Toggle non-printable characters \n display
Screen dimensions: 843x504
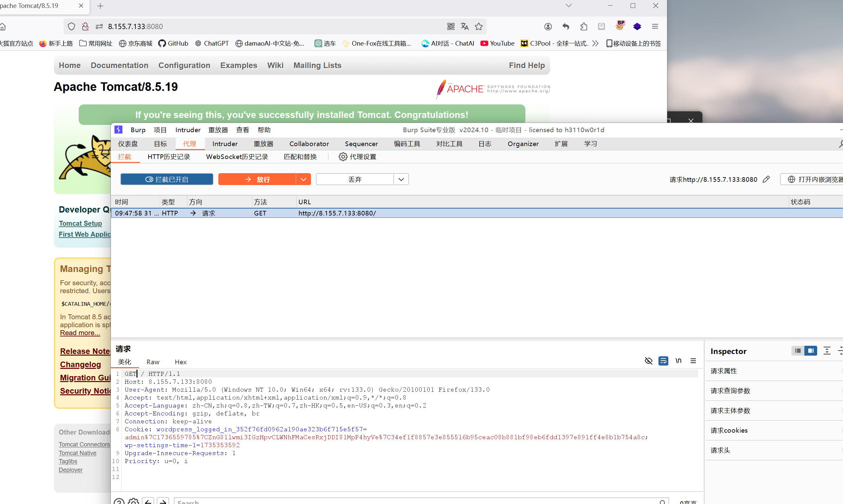(x=678, y=361)
